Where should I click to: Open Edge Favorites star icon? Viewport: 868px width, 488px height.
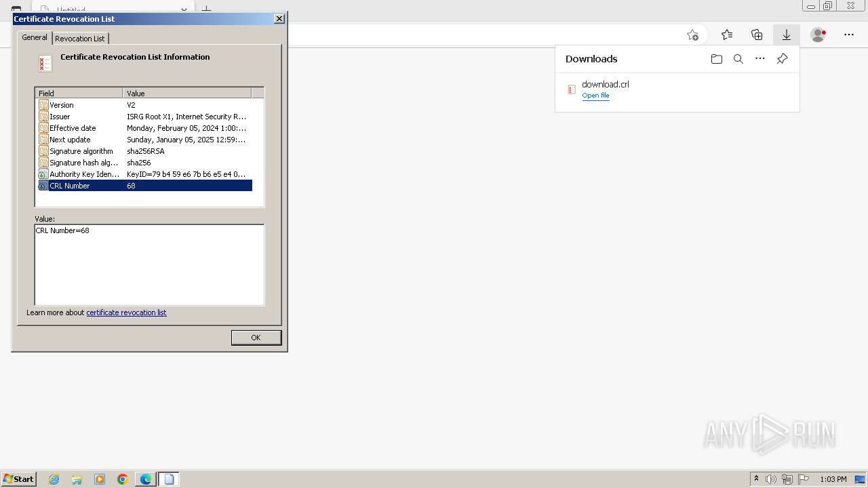click(727, 35)
